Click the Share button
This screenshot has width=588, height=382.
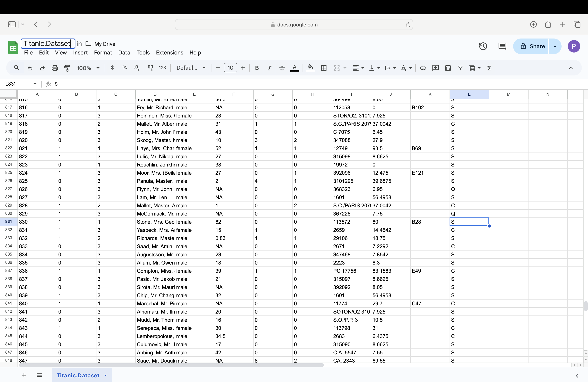tap(531, 46)
